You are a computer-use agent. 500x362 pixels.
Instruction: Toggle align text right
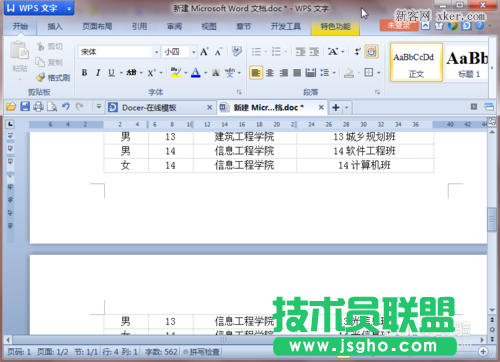point(284,72)
